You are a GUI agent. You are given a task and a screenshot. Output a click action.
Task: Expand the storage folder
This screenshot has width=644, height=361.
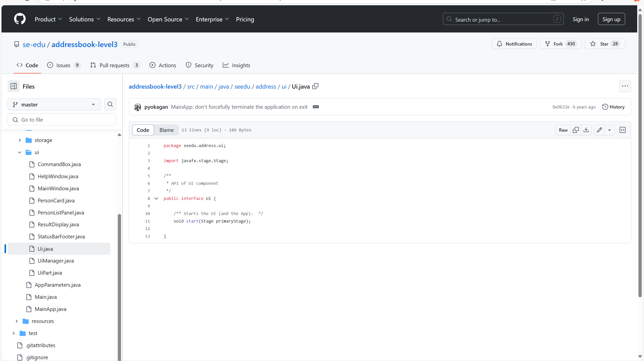click(x=20, y=140)
